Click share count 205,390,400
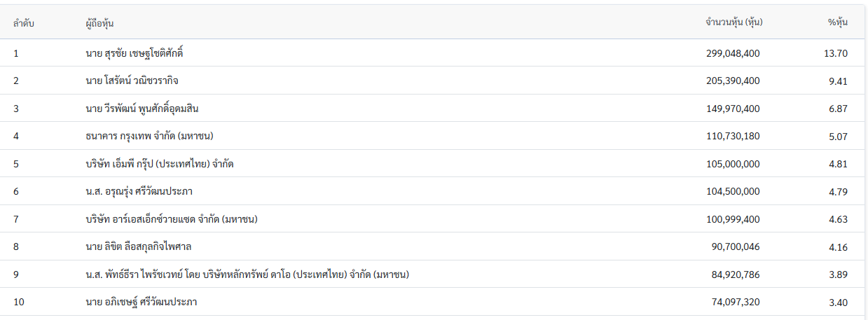 click(733, 81)
